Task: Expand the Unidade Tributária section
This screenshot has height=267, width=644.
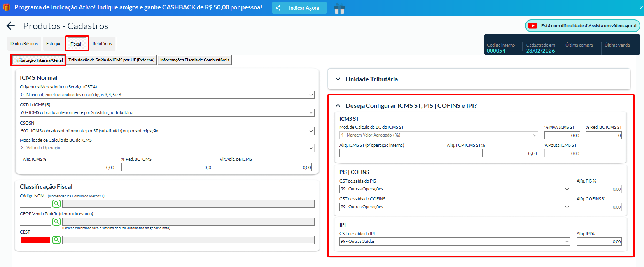Action: pos(338,79)
